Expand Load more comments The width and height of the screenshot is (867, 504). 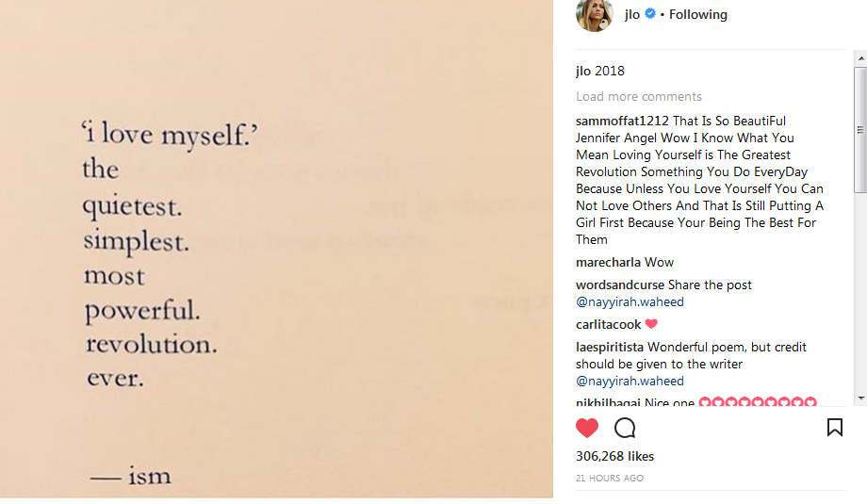click(x=639, y=96)
